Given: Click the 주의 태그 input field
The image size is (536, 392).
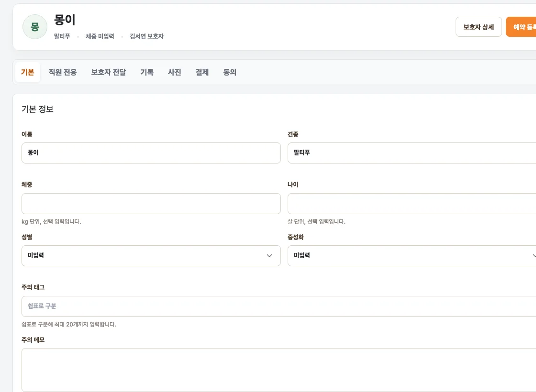Looking at the screenshot, I should tap(279, 306).
